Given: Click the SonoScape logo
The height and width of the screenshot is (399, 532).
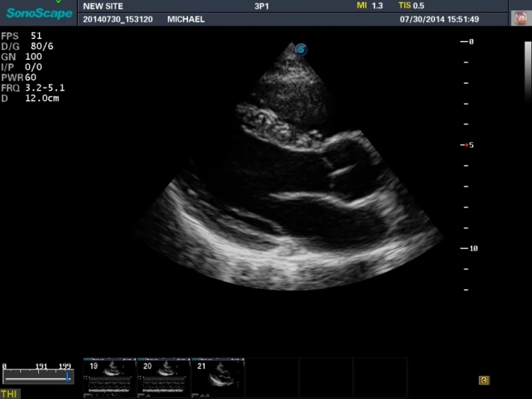Looking at the screenshot, I should tap(39, 13).
